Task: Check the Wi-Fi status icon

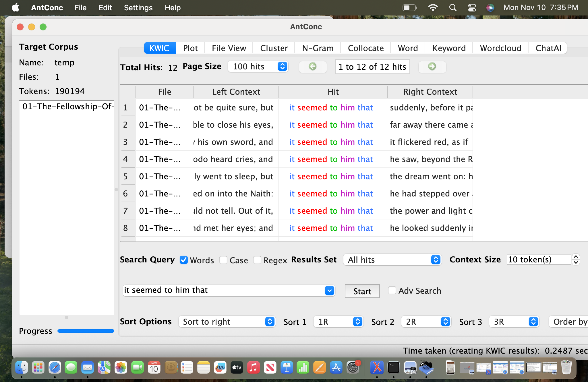Action: click(433, 7)
